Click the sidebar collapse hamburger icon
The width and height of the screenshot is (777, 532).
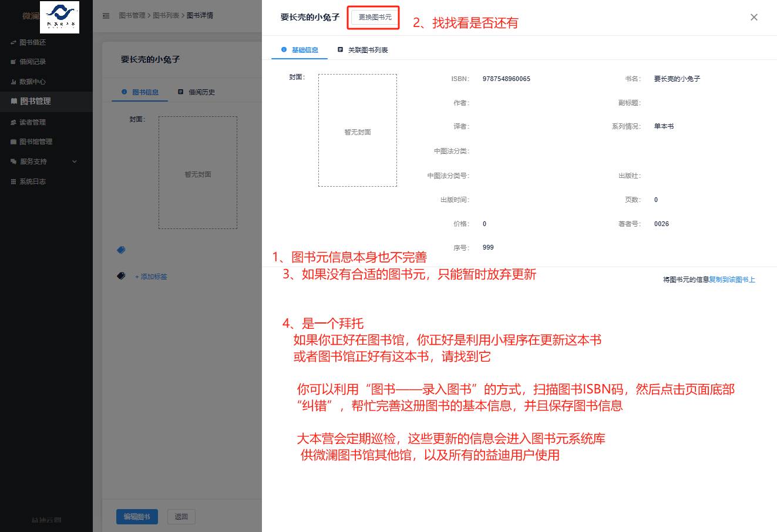(x=106, y=16)
